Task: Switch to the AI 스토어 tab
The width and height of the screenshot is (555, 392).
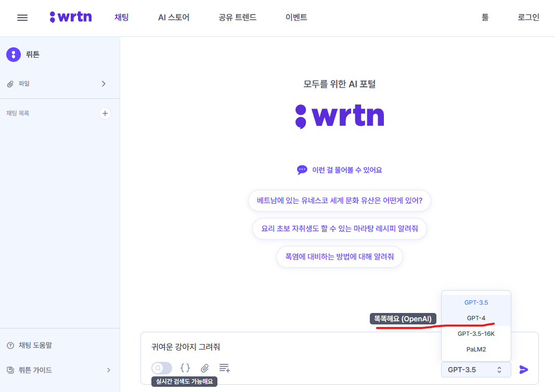Action: coord(174,17)
